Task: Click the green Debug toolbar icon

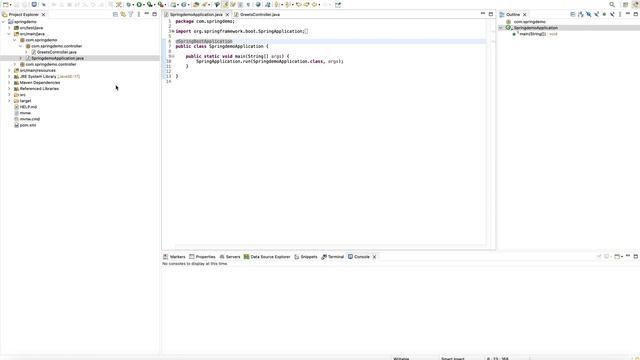Action: coord(129,4)
